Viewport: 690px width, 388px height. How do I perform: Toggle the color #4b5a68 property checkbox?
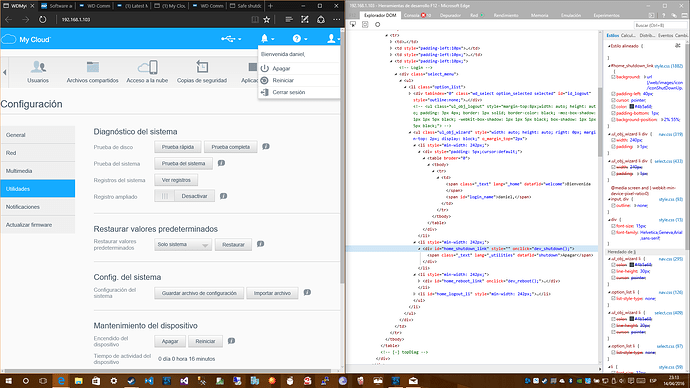613,106
